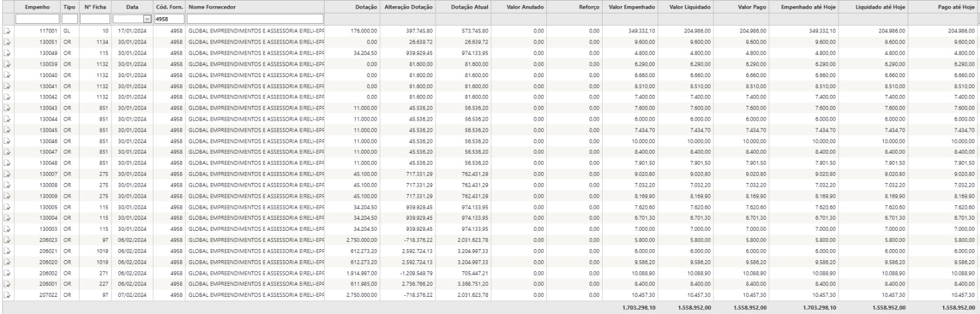The image size is (980, 314).
Task: Click the Nº Ficha filter field
Action: 95,19
